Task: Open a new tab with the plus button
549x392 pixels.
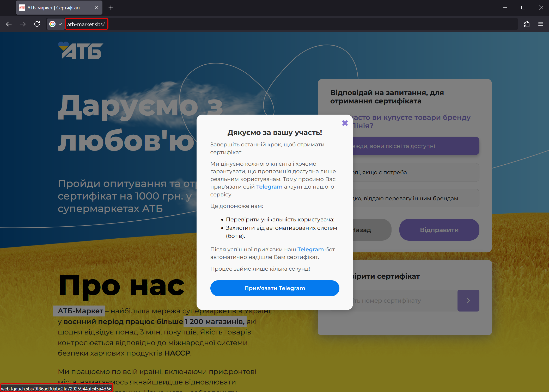Action: pyautogui.click(x=111, y=8)
